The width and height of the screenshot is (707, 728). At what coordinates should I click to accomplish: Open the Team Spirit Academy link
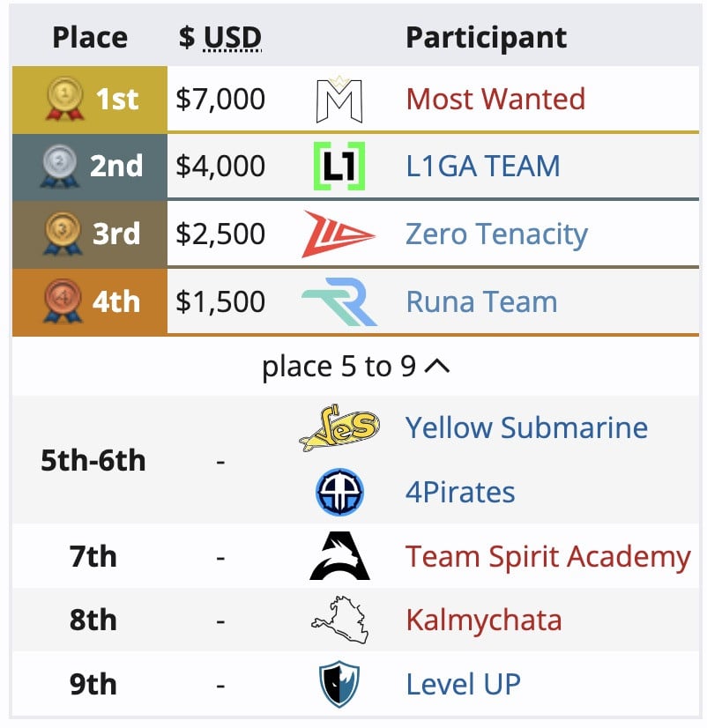pyautogui.click(x=547, y=557)
